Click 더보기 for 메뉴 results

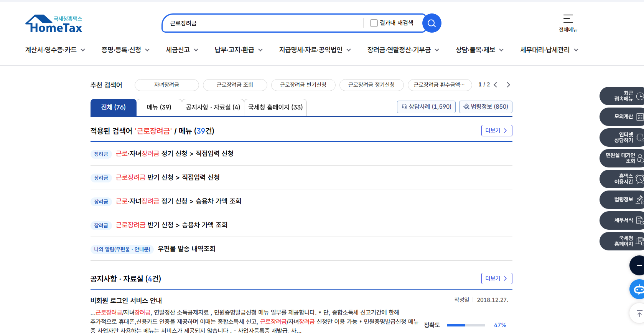[497, 131]
